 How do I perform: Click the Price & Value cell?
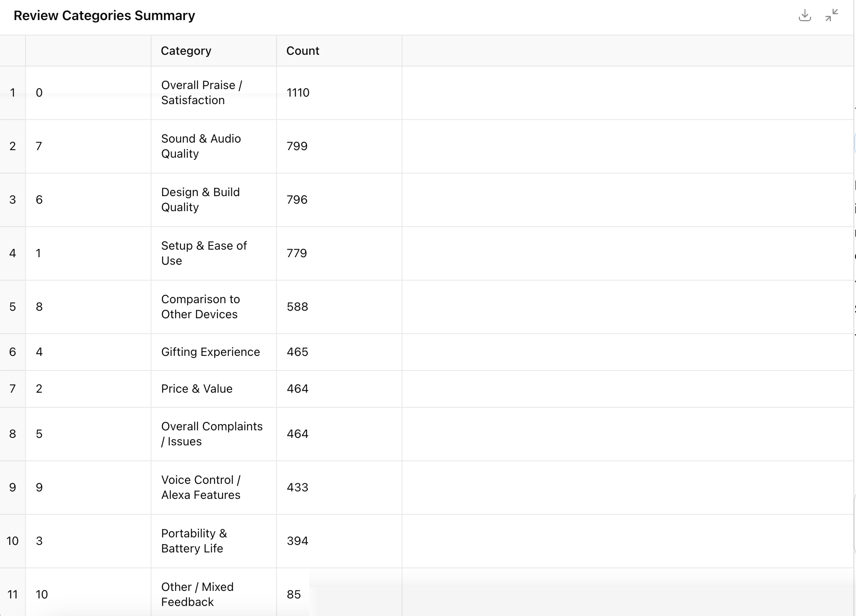(x=197, y=389)
